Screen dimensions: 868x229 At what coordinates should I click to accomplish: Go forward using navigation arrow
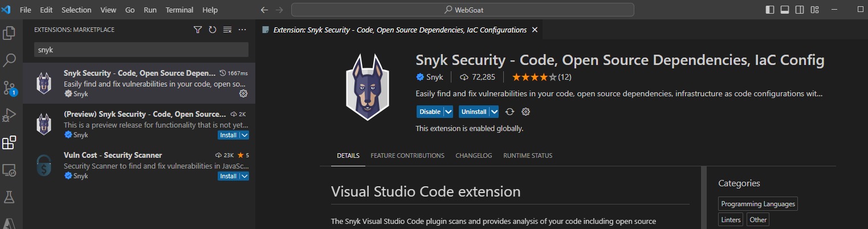279,10
